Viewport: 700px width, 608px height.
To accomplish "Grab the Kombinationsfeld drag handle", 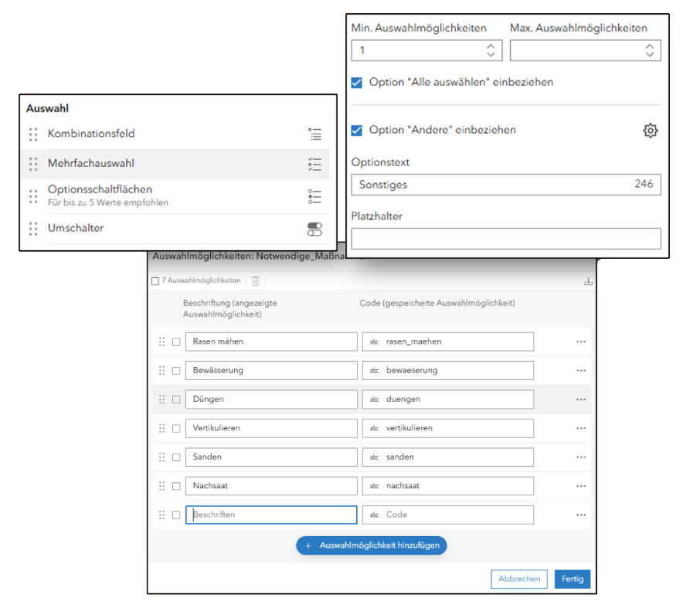I will (33, 134).
